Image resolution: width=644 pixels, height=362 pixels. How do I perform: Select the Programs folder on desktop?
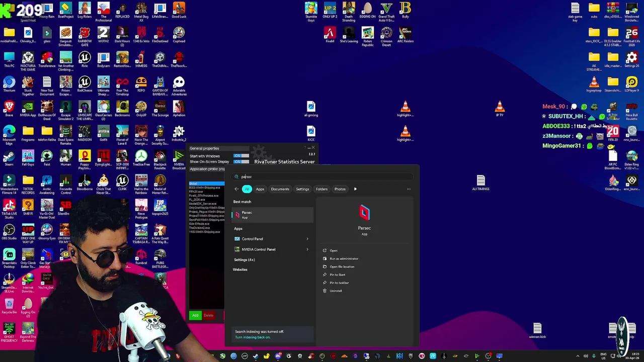coord(28,133)
